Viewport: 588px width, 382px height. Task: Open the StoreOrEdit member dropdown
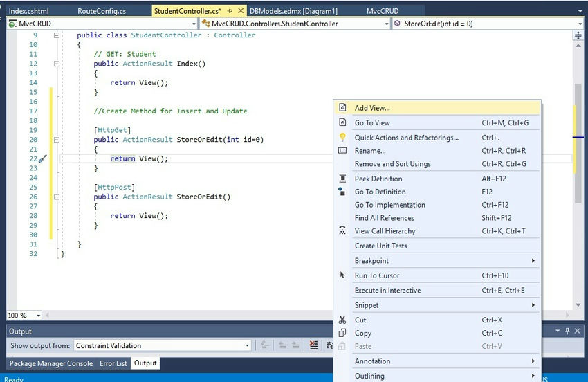(x=579, y=24)
